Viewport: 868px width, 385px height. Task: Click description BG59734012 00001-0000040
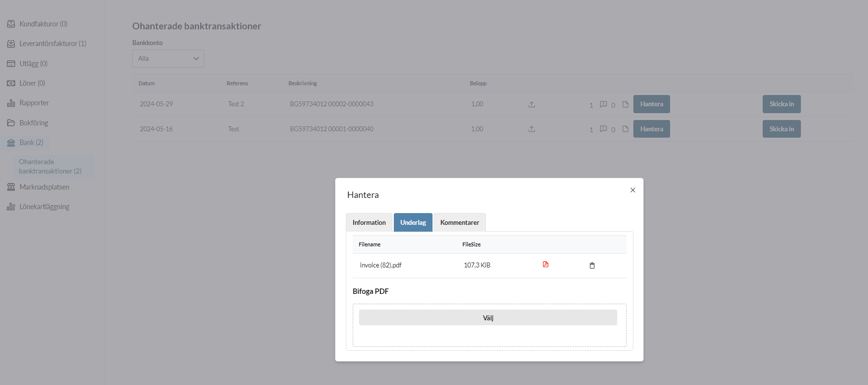(x=332, y=129)
